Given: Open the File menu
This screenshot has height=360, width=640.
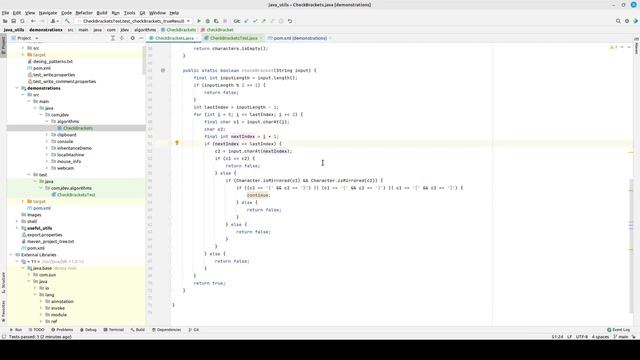Looking at the screenshot, I should tap(5, 13).
